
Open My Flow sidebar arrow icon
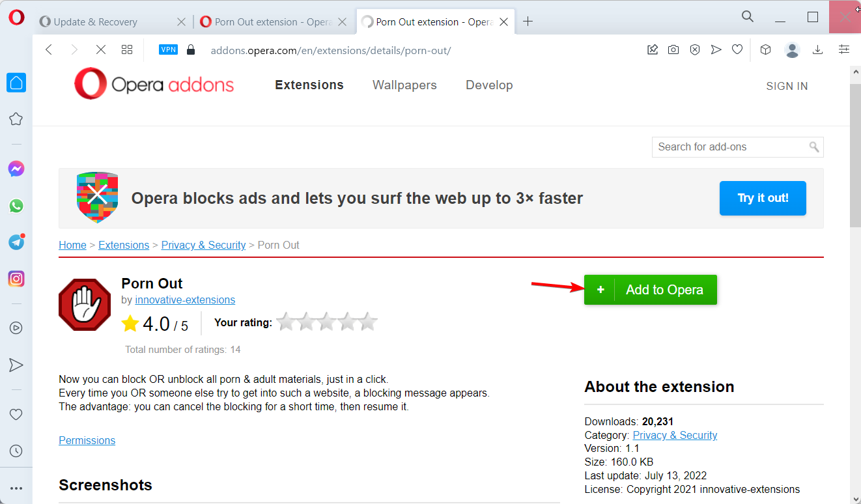[16, 365]
